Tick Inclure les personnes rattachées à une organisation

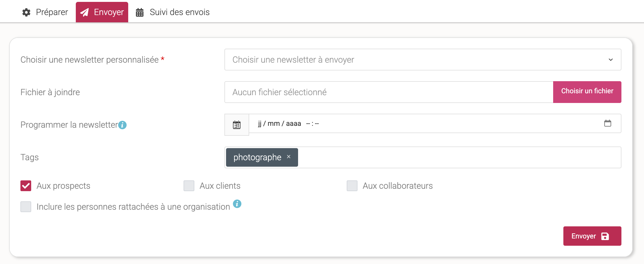pyautogui.click(x=26, y=207)
